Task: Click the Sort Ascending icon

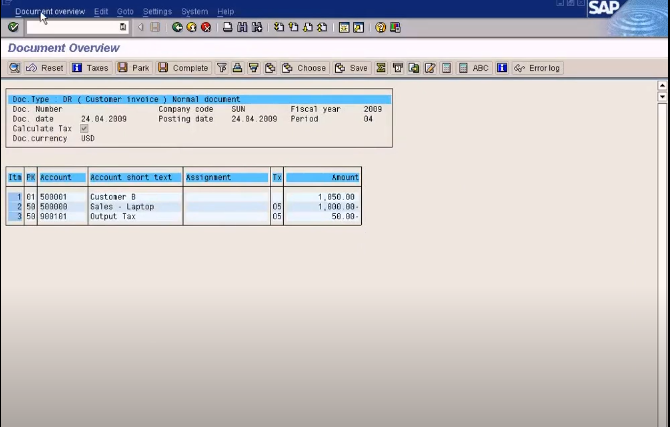Action: [238, 68]
